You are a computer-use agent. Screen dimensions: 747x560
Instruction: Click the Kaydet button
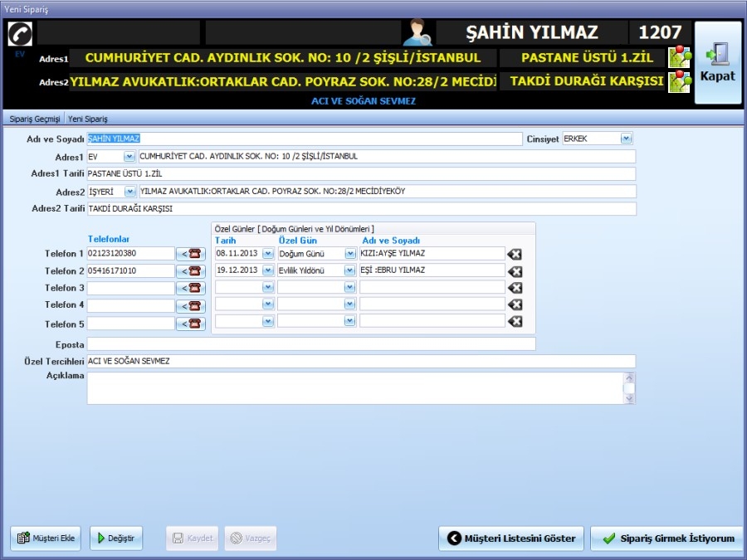click(x=193, y=538)
